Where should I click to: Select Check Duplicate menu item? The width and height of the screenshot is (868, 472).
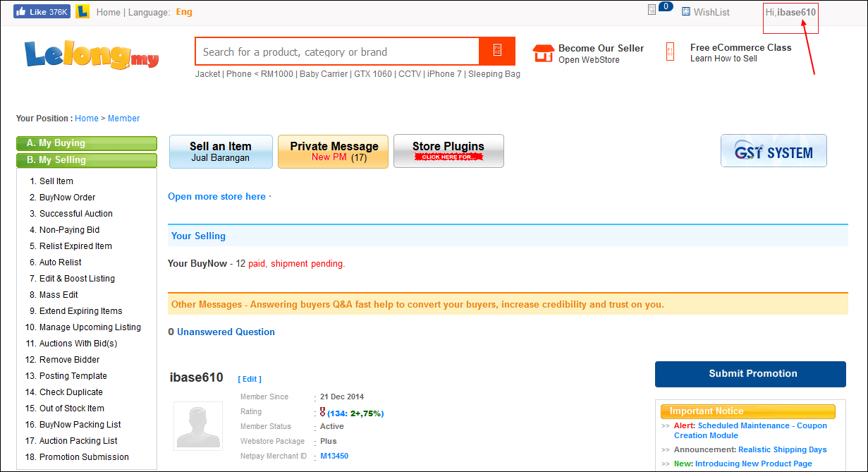coord(71,392)
